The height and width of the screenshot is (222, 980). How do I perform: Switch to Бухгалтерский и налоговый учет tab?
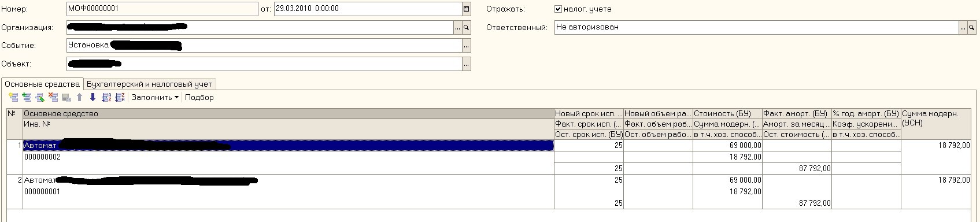[x=149, y=84]
